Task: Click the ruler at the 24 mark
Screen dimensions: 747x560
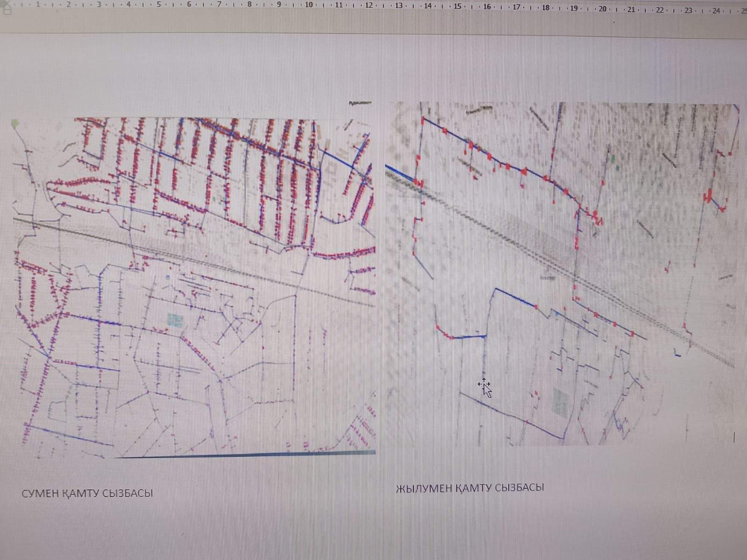Action: pos(716,10)
